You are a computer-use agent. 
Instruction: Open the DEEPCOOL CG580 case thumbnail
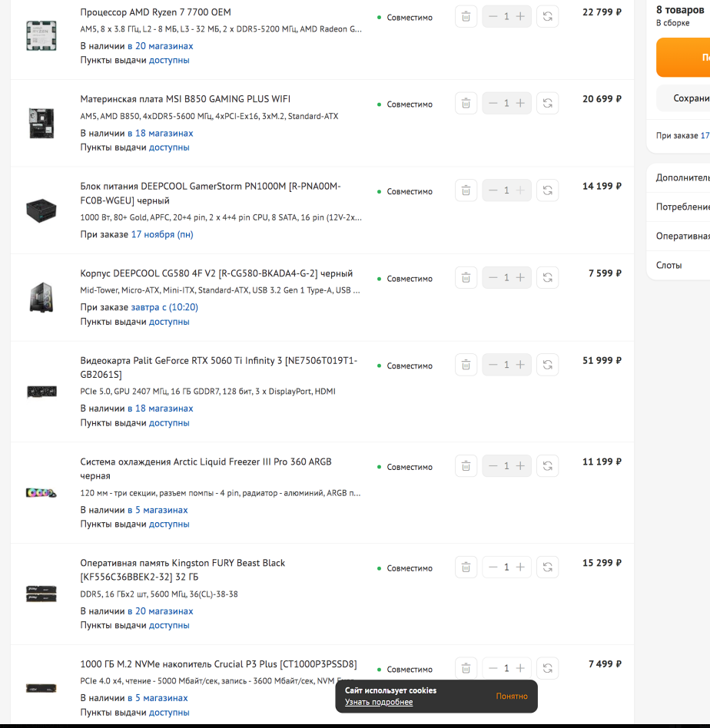pyautogui.click(x=41, y=297)
